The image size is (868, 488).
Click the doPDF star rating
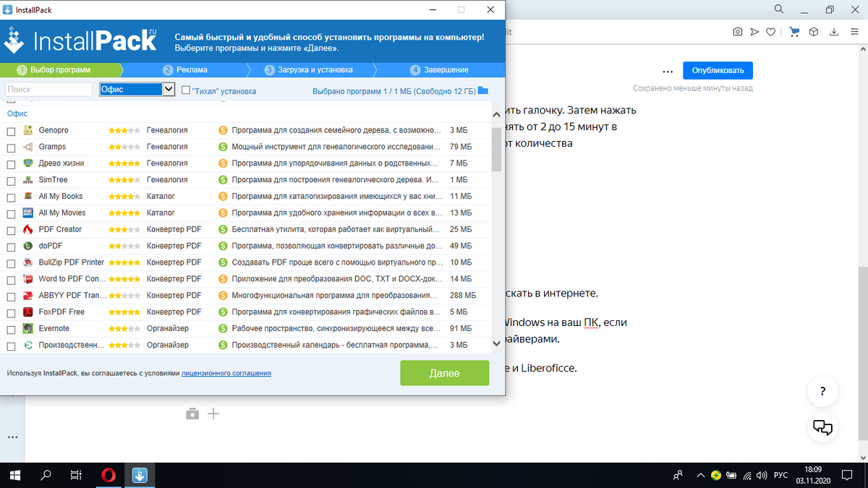coord(124,247)
